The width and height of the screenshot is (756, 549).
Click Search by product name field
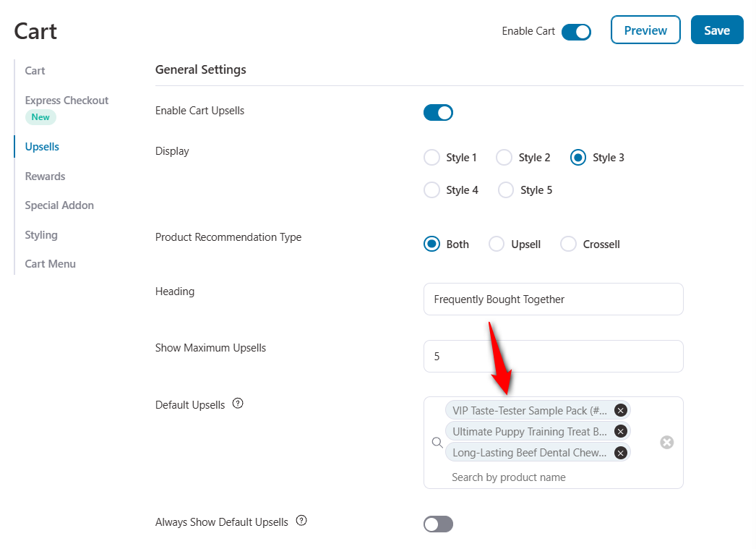pyautogui.click(x=508, y=477)
